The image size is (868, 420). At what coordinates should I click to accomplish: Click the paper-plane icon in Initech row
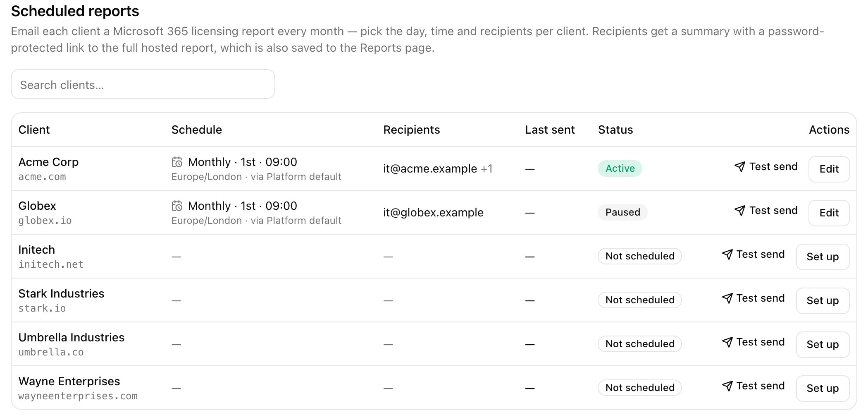click(x=727, y=254)
